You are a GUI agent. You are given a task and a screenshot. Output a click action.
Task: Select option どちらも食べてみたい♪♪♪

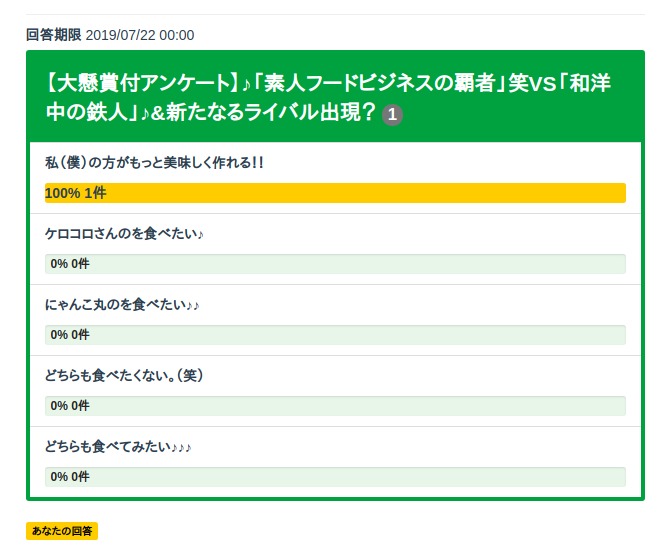pyautogui.click(x=118, y=447)
